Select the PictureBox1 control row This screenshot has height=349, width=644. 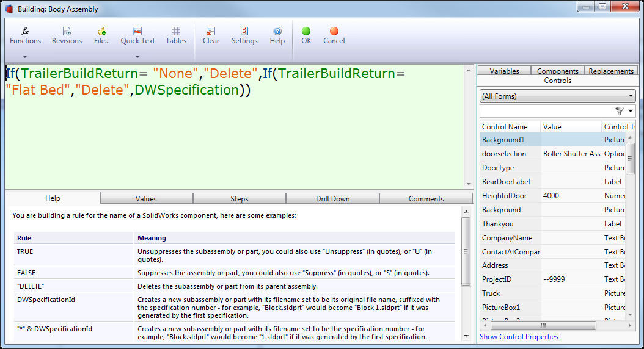tap(553, 307)
